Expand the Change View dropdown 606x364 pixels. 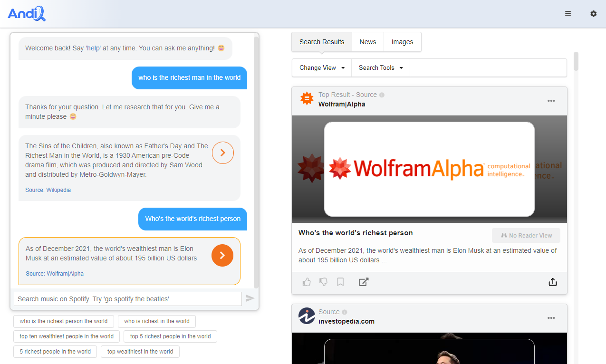point(322,67)
